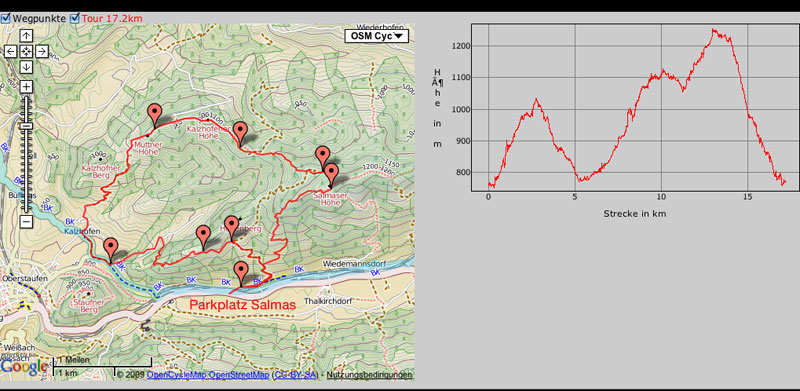Click the elevation profile peak near 13 km
The width and height of the screenshot is (800, 391).
click(x=714, y=31)
